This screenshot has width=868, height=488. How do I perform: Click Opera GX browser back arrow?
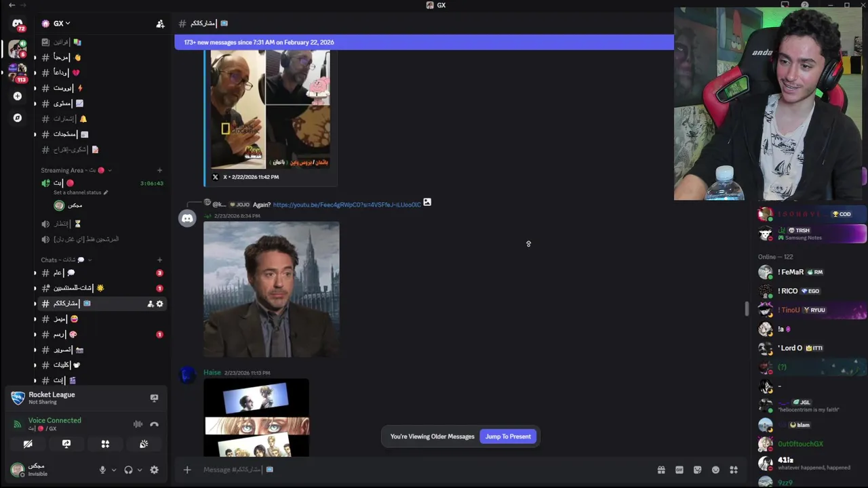coord(12,5)
